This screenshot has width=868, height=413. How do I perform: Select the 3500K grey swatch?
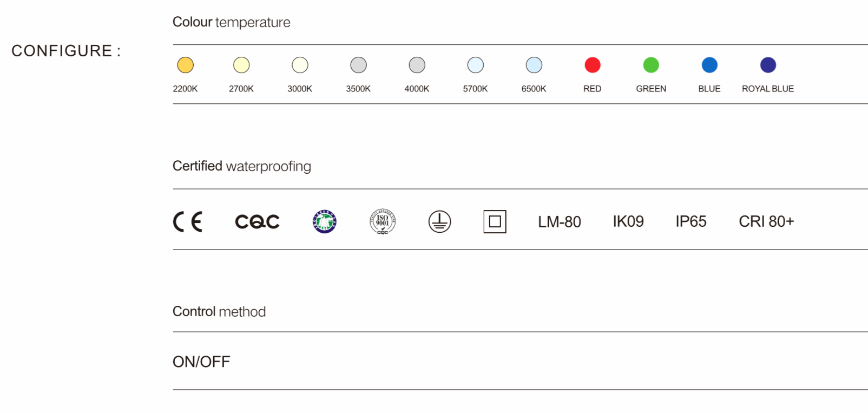tap(358, 65)
